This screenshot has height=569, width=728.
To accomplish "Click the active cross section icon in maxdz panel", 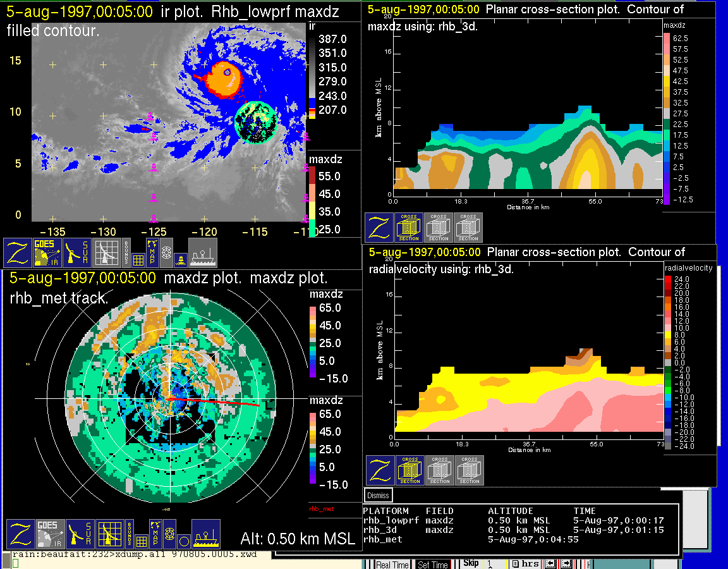I will click(x=409, y=228).
